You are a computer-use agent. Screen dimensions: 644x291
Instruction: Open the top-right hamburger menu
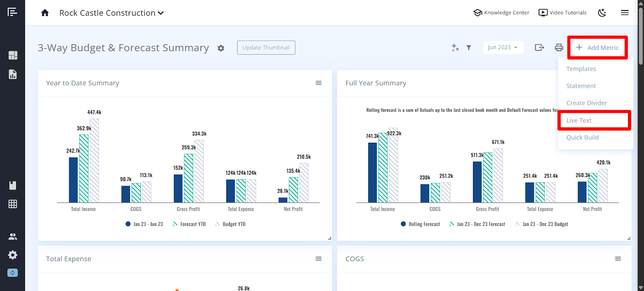pyautogui.click(x=625, y=13)
